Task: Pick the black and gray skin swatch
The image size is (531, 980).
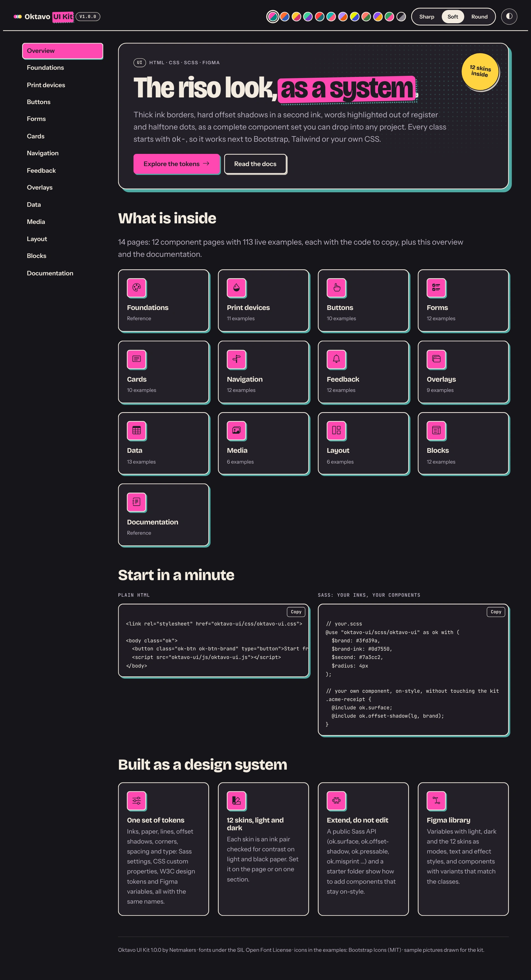Action: 401,17
